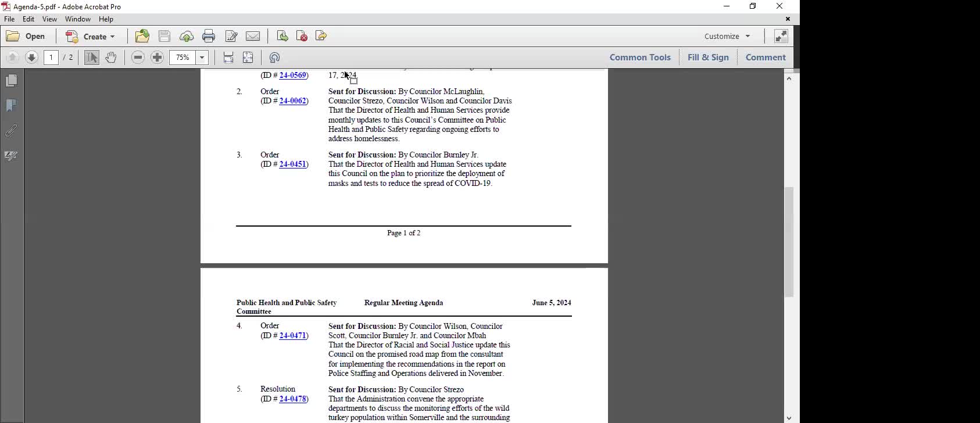980x423 pixels.
Task: Click the edit text pencil icon
Action: [231, 36]
